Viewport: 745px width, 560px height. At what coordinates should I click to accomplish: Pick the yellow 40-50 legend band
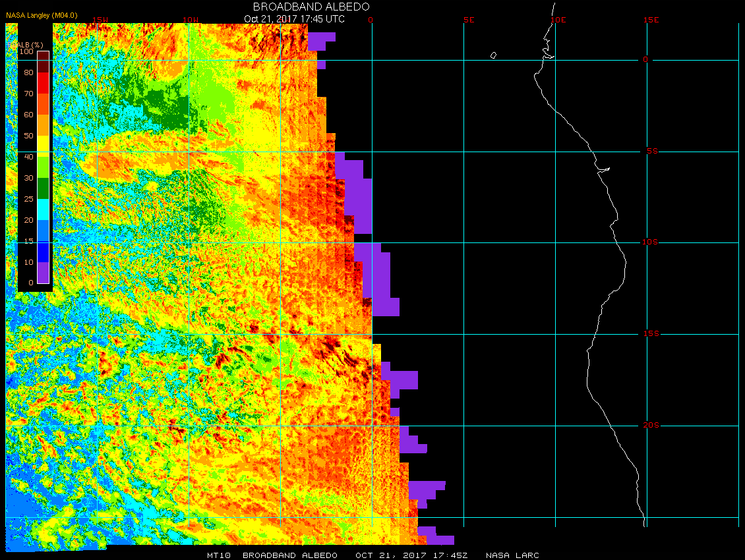tap(44, 146)
